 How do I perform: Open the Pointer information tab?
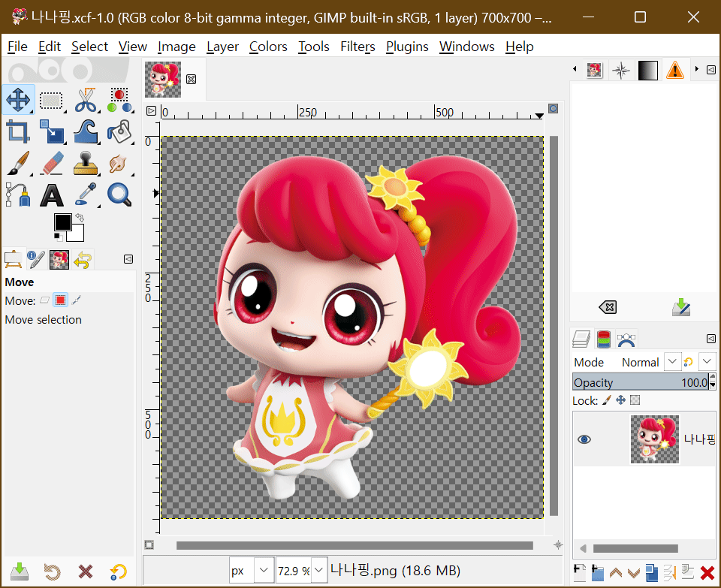621,71
